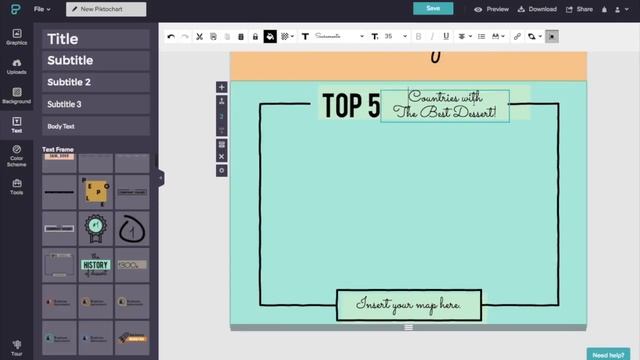Add a new block with plus icon
The height and width of the screenshot is (360, 640).
coord(222,87)
